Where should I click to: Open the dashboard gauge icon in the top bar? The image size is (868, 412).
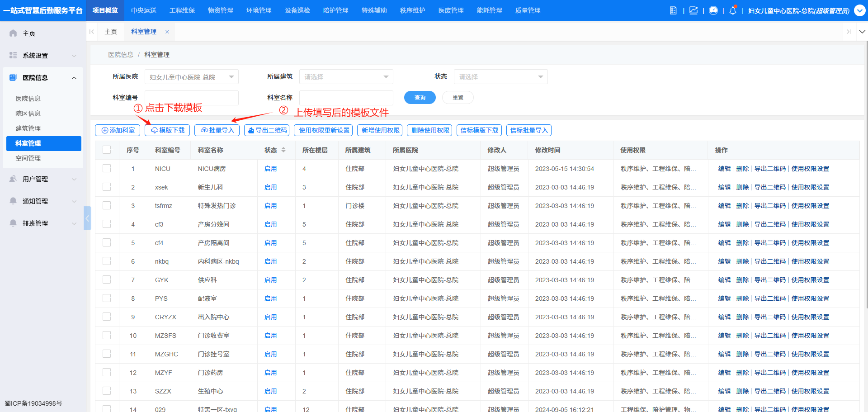point(713,10)
